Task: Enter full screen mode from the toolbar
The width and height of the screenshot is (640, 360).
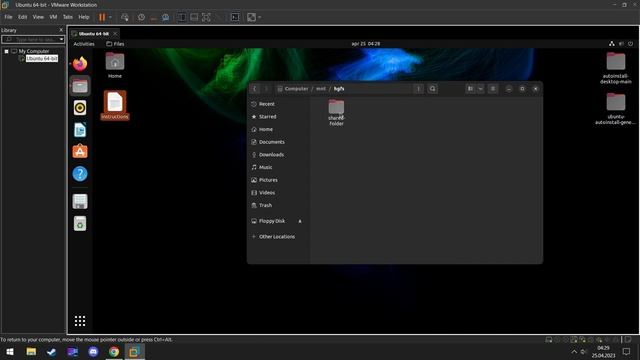Action: coord(206,17)
